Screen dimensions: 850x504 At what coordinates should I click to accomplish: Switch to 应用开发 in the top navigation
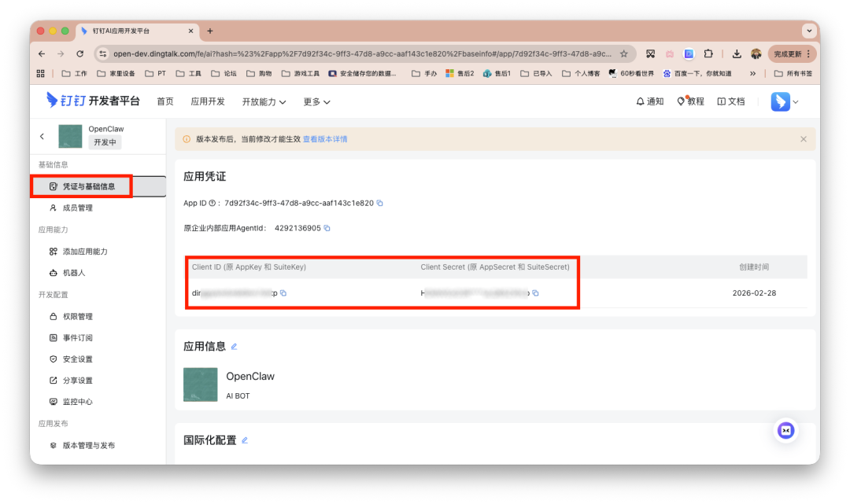[x=207, y=101]
